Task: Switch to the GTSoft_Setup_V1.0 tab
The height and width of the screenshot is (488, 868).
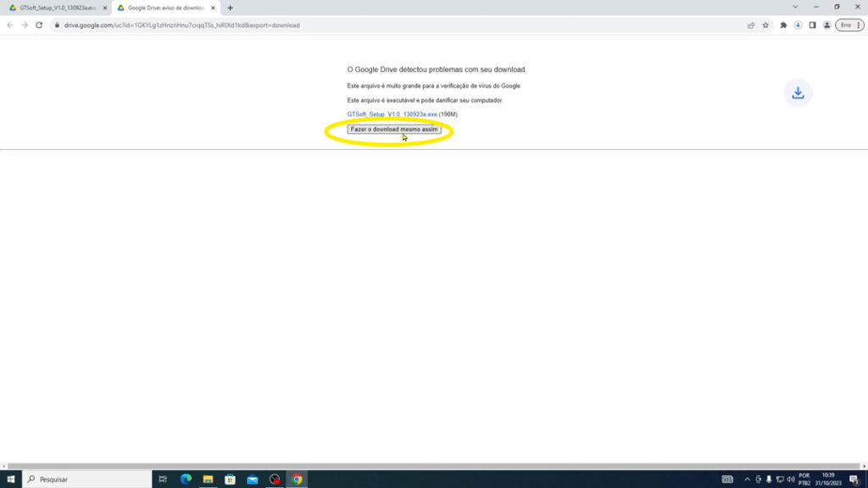Action: (58, 8)
